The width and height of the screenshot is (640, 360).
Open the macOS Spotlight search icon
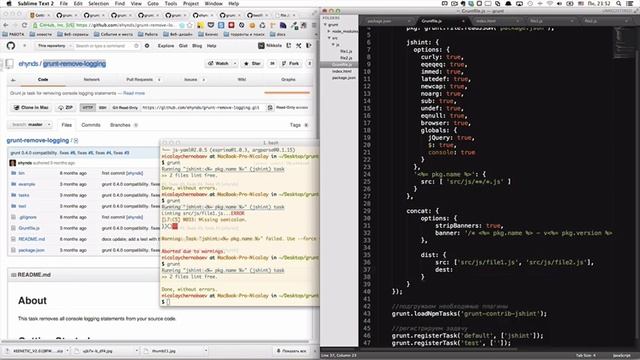pyautogui.click(x=619, y=3)
